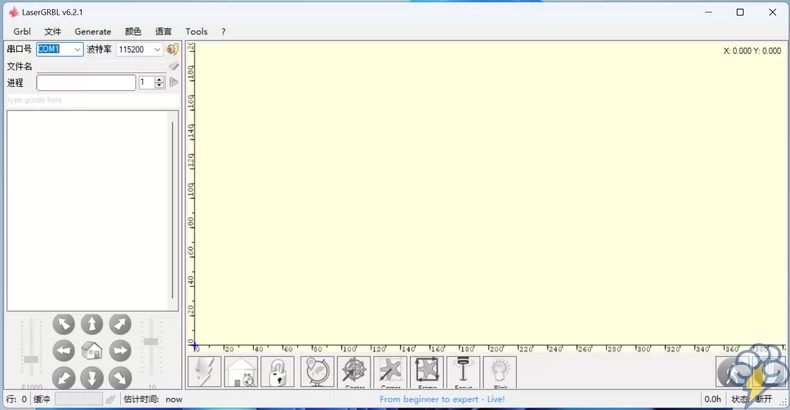
Task: Click the open file icon next to 文件名
Action: click(174, 66)
